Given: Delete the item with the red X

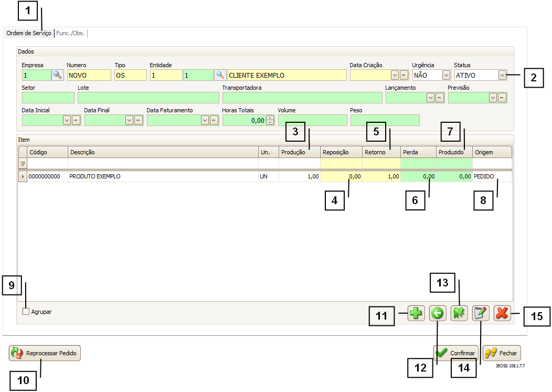Looking at the screenshot, I should [502, 314].
